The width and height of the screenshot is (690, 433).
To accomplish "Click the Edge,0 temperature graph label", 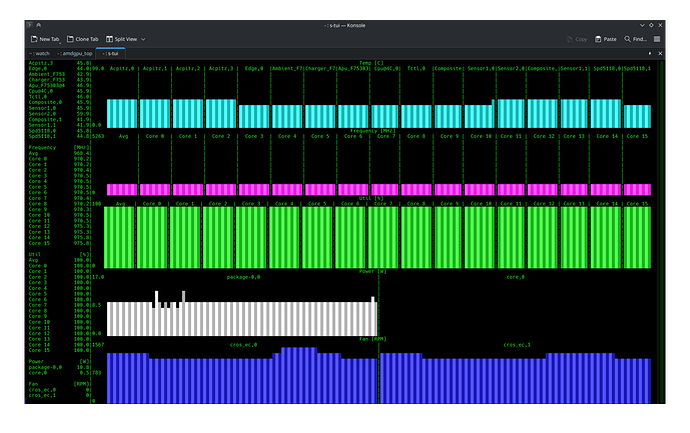I will [x=254, y=69].
